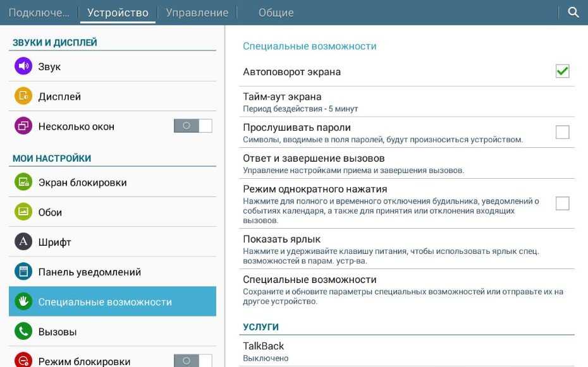This screenshot has height=367, width=588.
Task: Open Экран блокировки settings
Action: [x=113, y=183]
